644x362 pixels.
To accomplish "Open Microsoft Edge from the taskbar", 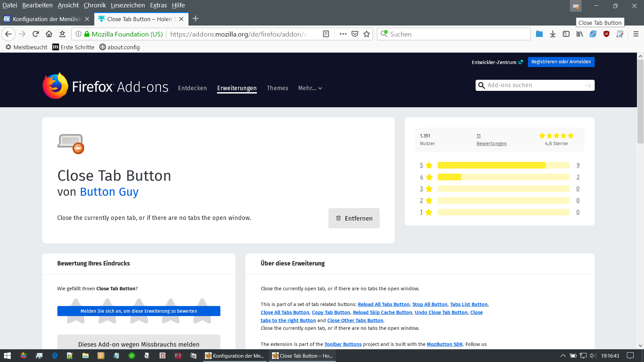I will [55, 356].
